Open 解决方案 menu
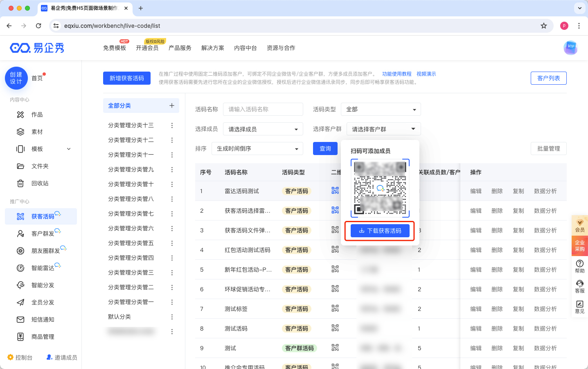Screen dimensions: 588x369 (213, 48)
